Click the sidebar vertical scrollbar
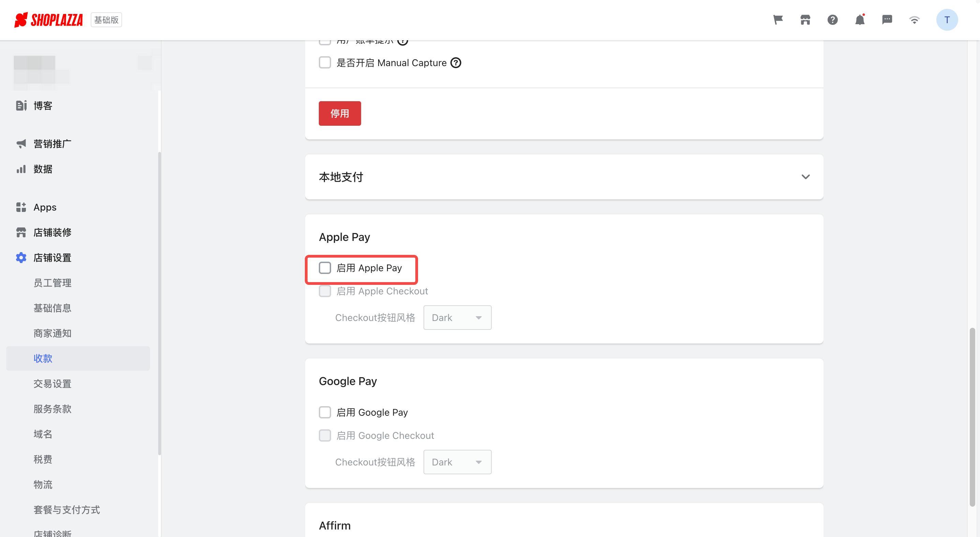Viewport: 980px width, 537px height. click(159, 303)
